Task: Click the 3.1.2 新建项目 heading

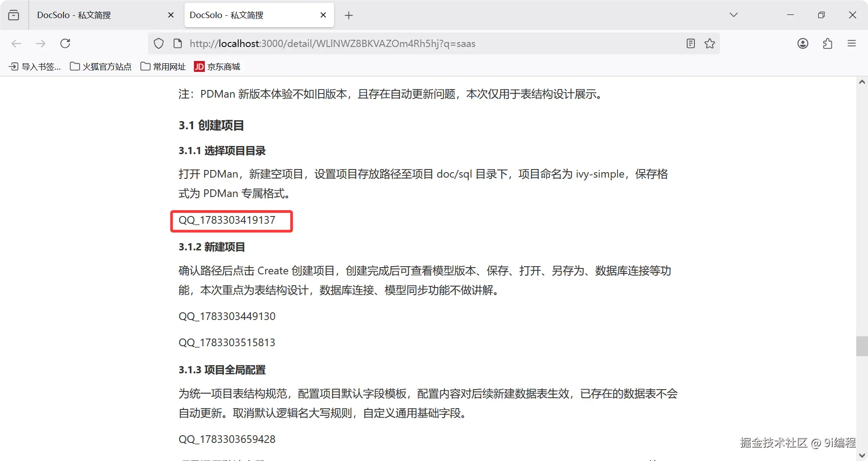Action: point(212,247)
